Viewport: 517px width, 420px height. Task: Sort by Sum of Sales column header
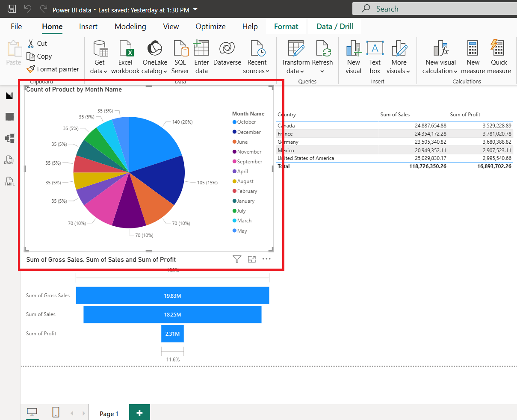pos(395,115)
